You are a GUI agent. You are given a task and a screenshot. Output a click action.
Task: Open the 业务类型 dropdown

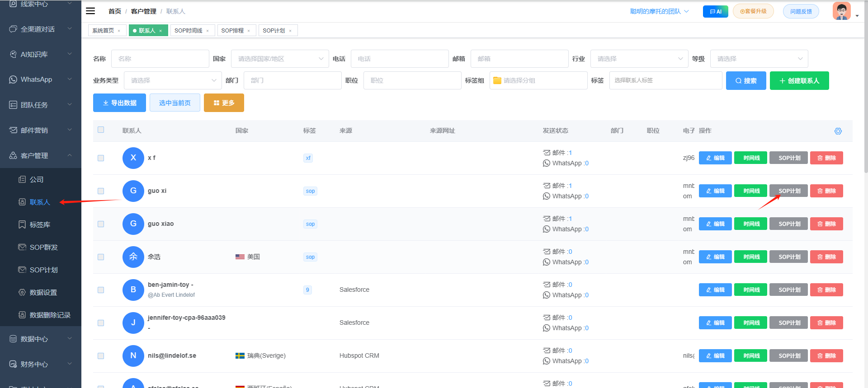point(173,80)
